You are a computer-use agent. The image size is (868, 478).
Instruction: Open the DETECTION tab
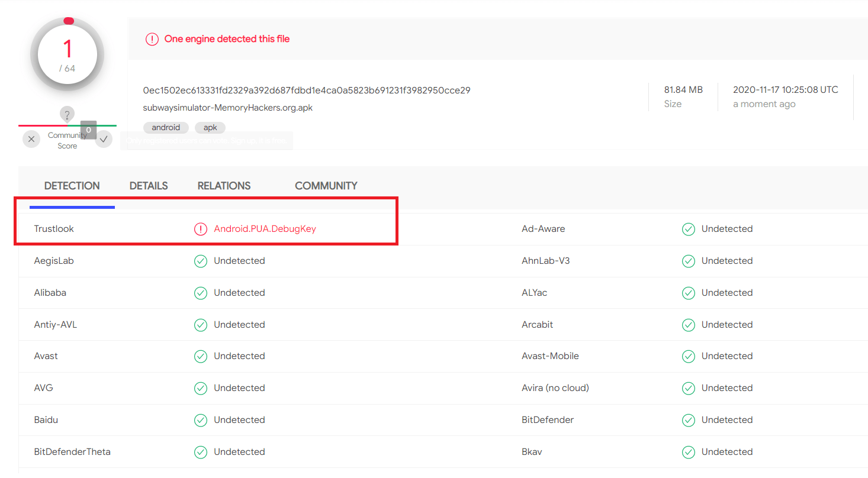click(72, 186)
